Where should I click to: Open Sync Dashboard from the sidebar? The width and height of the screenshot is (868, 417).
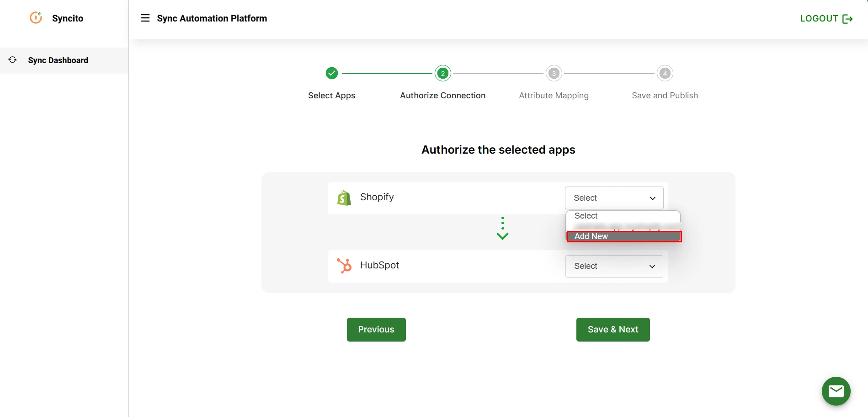[58, 60]
